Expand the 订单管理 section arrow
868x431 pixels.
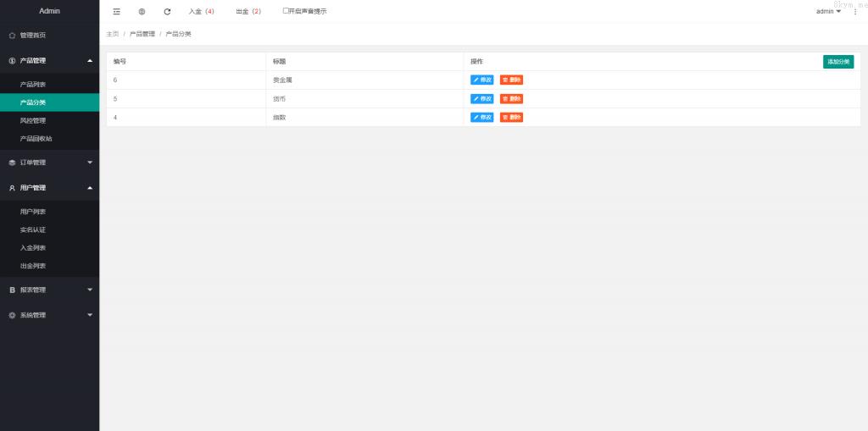pos(90,163)
